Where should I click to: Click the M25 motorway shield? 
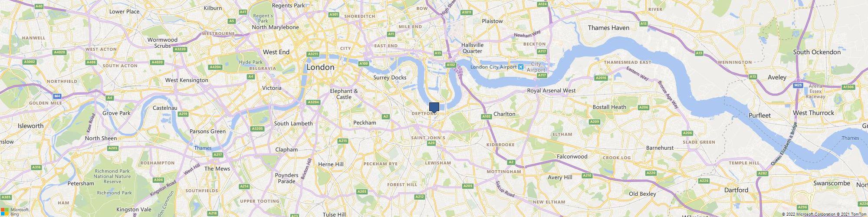coord(798,85)
